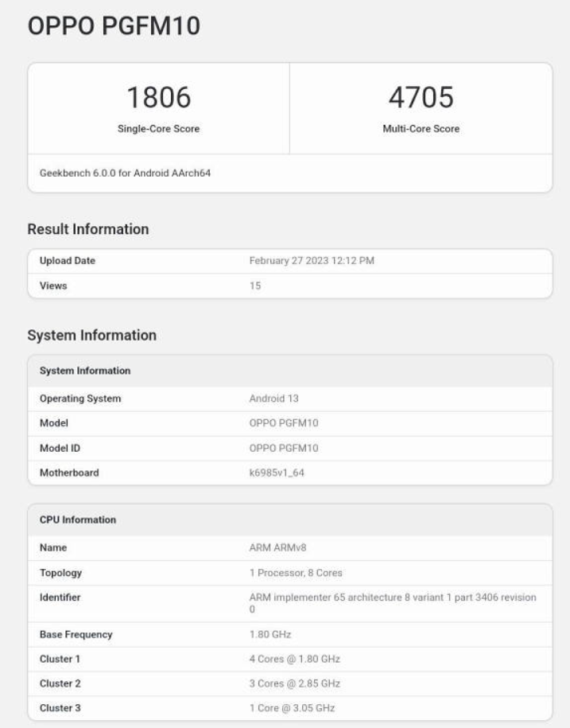Click the February 27 2023 upload date value
The image size is (570, 728).
click(x=312, y=261)
